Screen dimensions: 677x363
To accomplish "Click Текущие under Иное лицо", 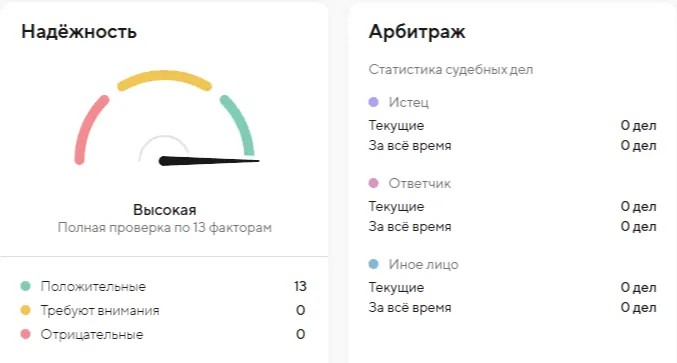I will 396,287.
